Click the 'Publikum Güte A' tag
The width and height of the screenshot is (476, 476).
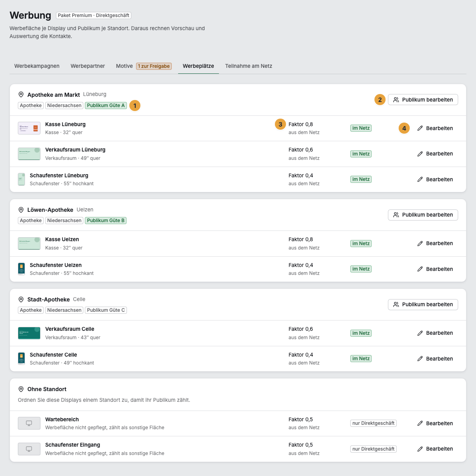(x=106, y=106)
